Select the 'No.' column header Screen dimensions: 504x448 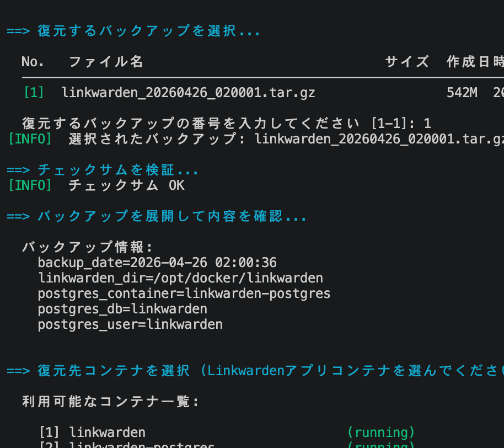[33, 62]
